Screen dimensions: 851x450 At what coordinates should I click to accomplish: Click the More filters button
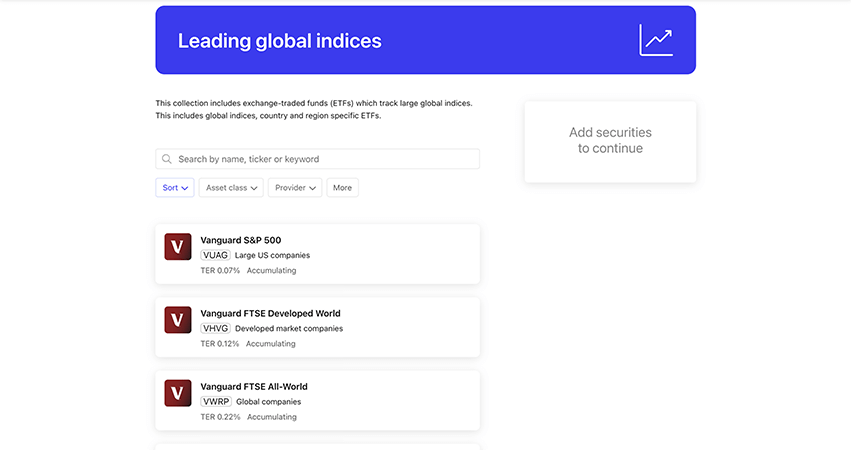[x=342, y=188]
